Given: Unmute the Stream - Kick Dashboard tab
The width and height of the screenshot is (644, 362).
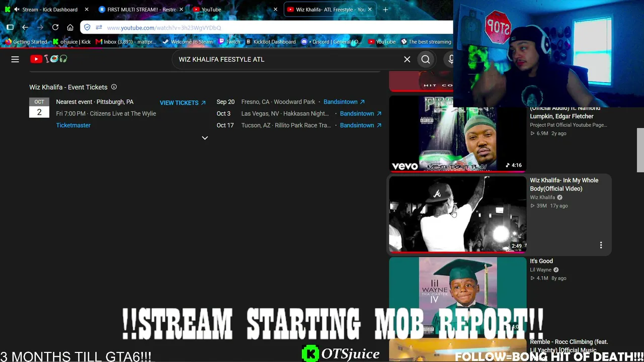Looking at the screenshot, I should 17,10.
